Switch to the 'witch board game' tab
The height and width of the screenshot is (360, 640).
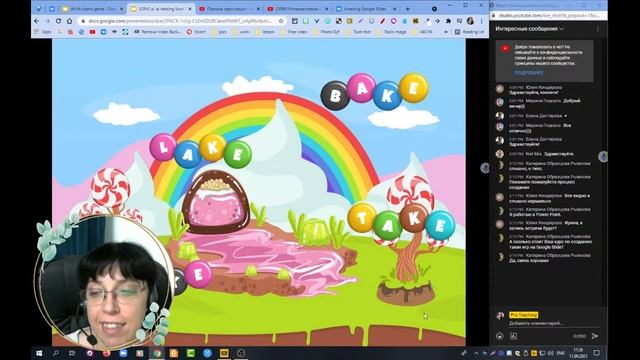92,9
